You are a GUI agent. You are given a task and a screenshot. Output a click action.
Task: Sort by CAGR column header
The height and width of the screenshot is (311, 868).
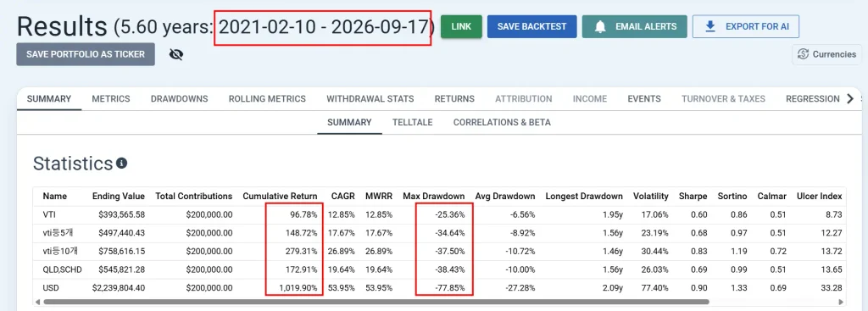342,196
